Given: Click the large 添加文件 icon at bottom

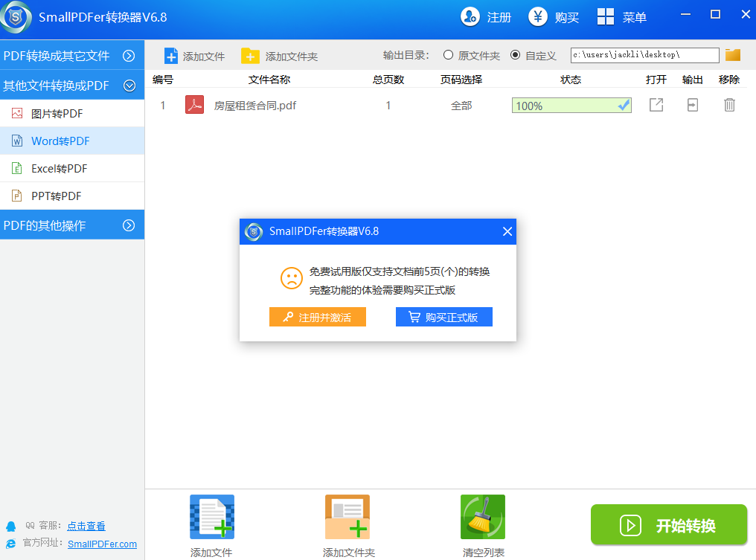Looking at the screenshot, I should tap(211, 517).
